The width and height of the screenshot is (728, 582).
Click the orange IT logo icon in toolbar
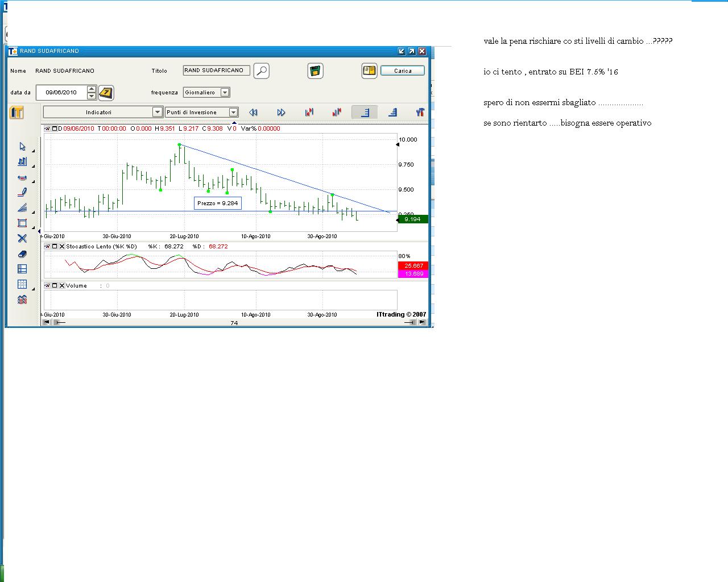(17, 112)
